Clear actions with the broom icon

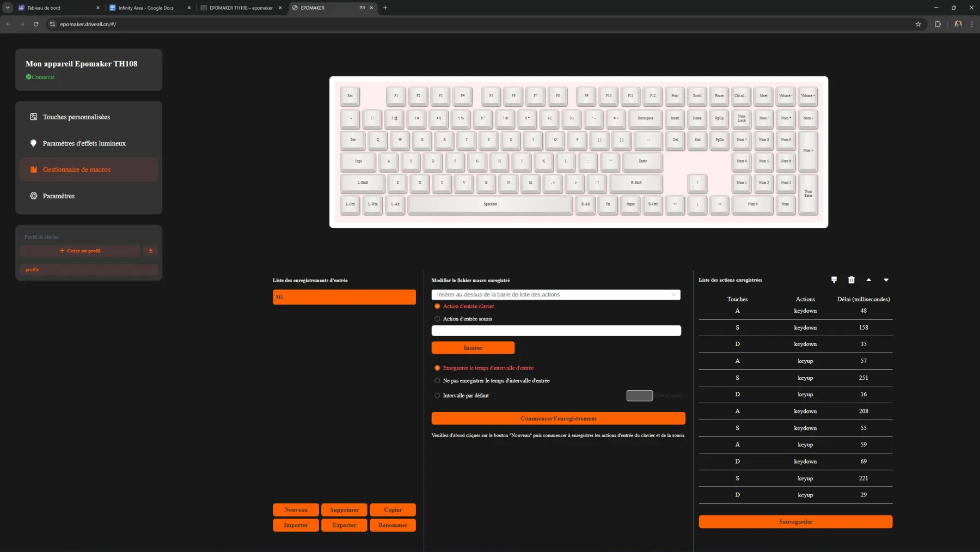tap(834, 280)
